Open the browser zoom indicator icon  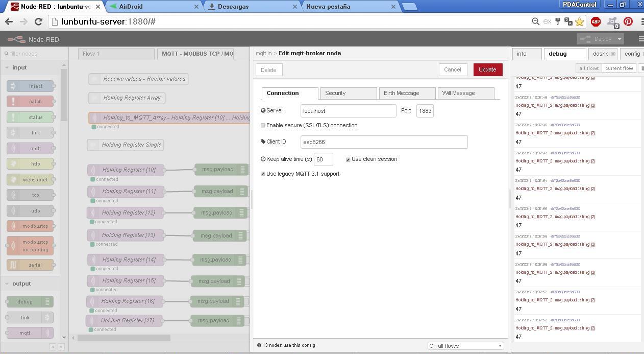535,21
